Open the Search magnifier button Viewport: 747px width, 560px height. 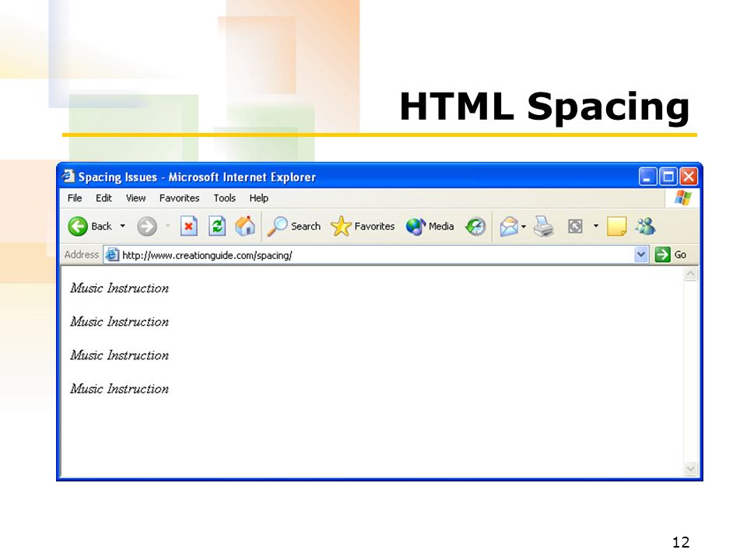click(293, 226)
